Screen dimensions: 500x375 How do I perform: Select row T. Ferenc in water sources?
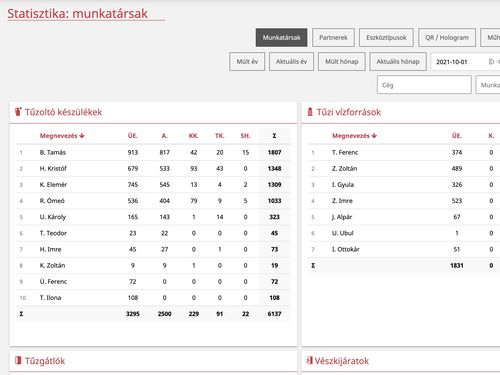pos(404,152)
